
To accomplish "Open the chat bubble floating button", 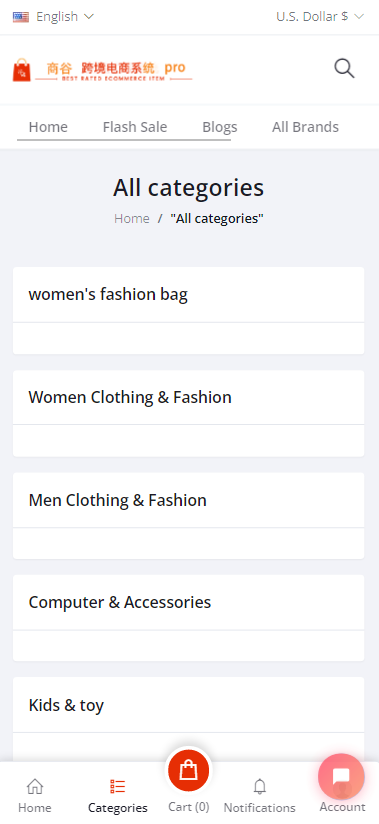I will (x=341, y=777).
